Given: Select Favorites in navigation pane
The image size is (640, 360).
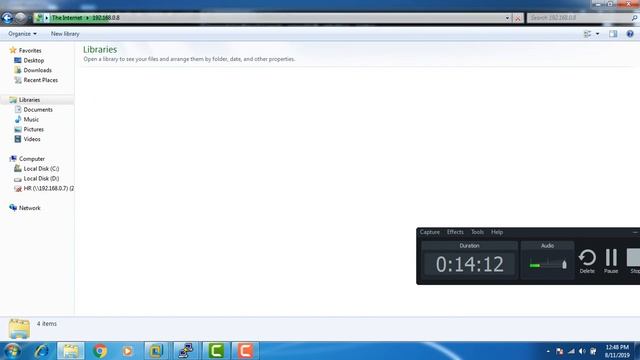Looking at the screenshot, I should [x=30, y=51].
